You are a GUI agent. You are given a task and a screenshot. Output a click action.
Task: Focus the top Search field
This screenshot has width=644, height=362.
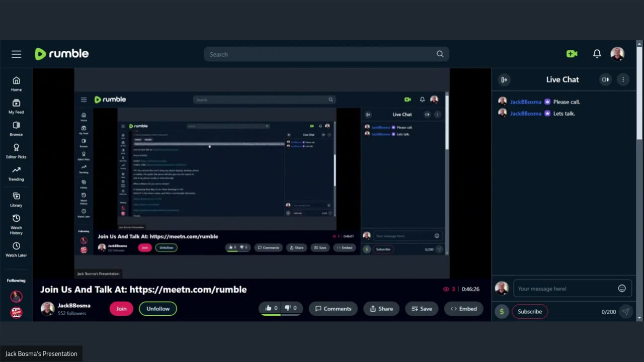tap(327, 54)
